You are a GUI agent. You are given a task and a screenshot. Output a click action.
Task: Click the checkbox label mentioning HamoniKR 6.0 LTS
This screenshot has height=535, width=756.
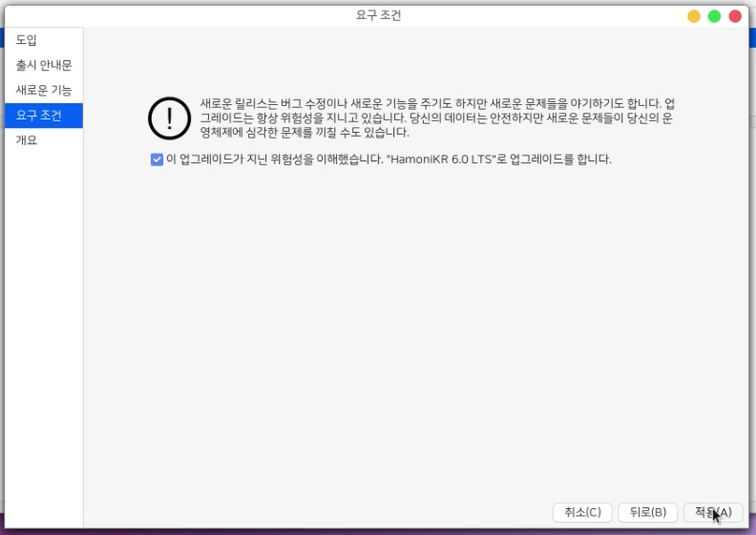tap(388, 160)
